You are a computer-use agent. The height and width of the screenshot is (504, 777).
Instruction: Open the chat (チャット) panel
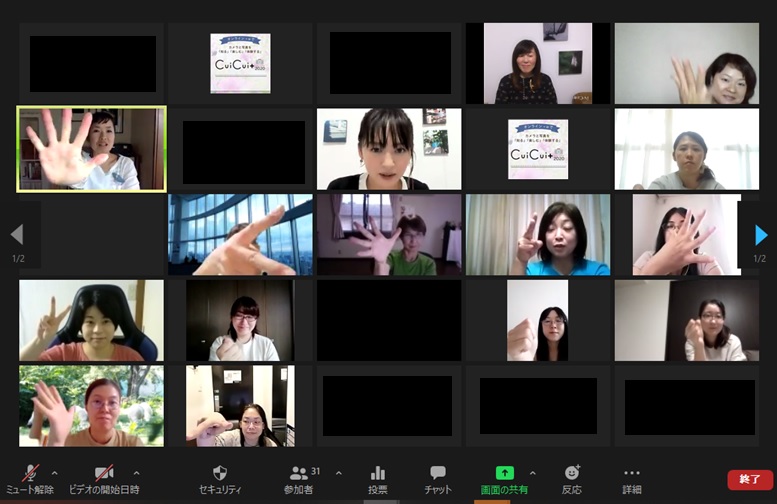point(437,476)
